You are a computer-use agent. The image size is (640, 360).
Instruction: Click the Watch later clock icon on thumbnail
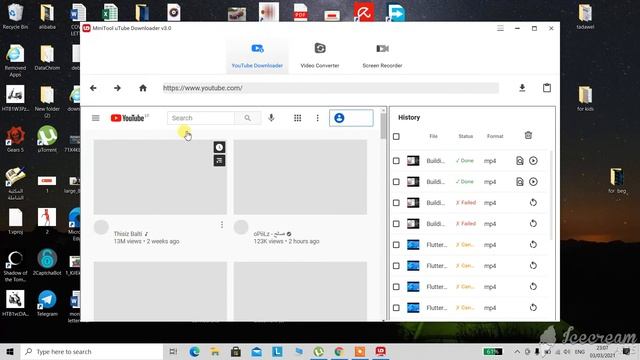pos(219,147)
